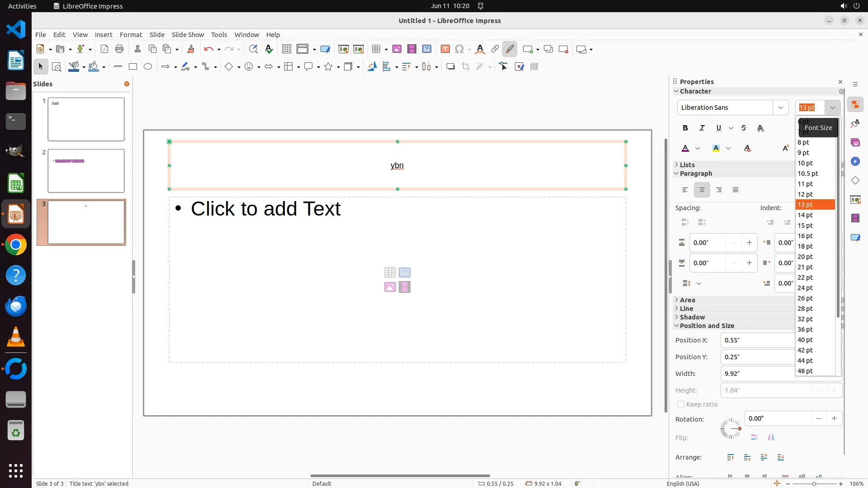Select the Ellipse shape tool
Image resolution: width=868 pixels, height=488 pixels.
[x=148, y=66]
